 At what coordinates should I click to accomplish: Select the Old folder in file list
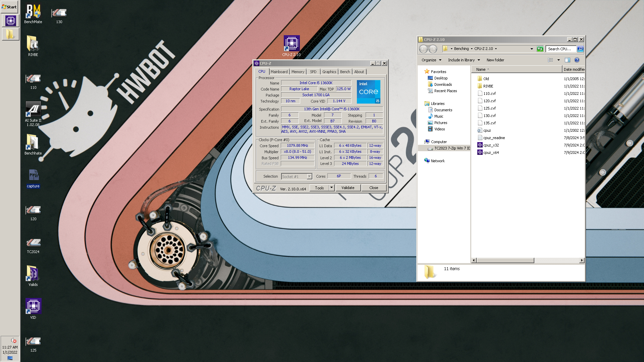[483, 79]
